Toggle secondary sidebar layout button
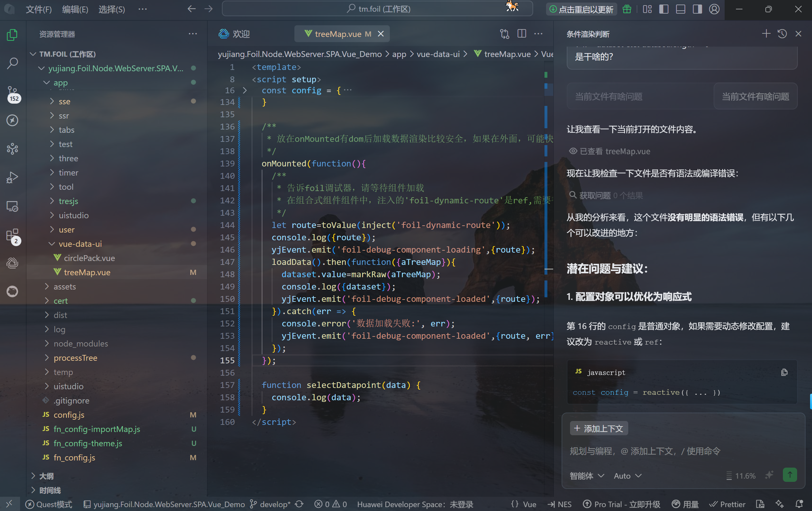The image size is (812, 511). click(x=697, y=9)
